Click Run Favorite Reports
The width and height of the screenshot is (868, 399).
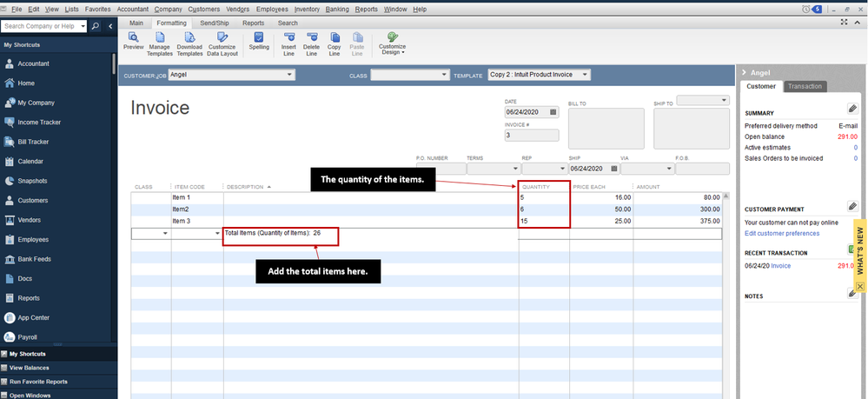pyautogui.click(x=38, y=382)
